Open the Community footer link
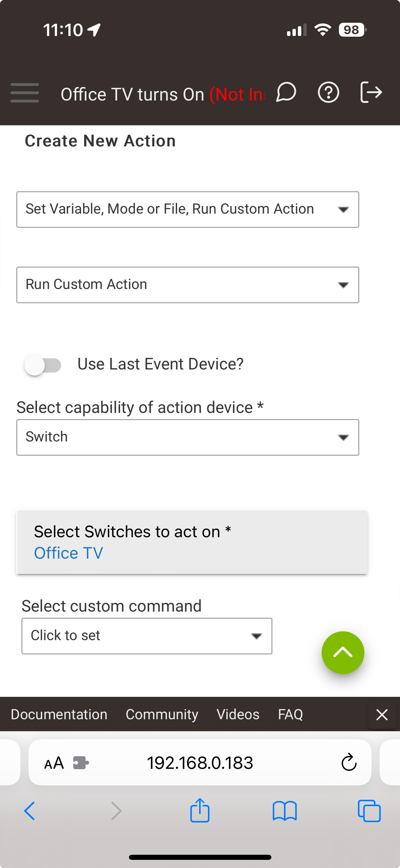Viewport: 400px width, 868px height. 162,714
